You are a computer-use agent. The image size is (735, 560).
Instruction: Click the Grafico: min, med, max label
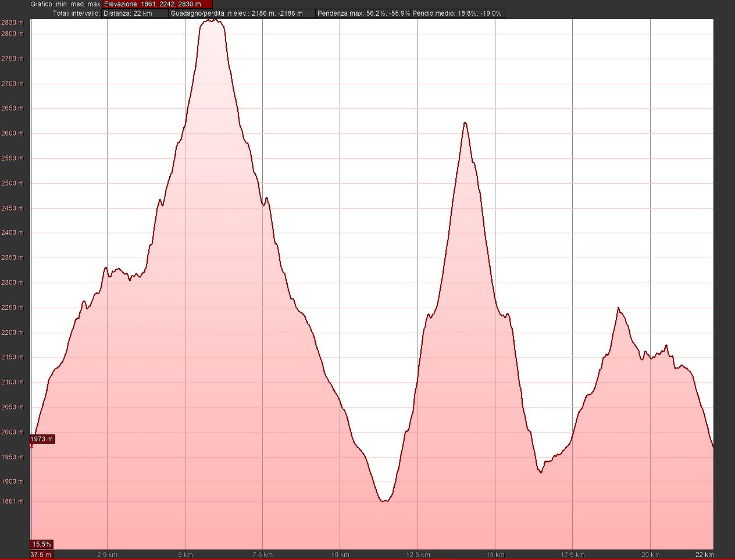[66, 4]
